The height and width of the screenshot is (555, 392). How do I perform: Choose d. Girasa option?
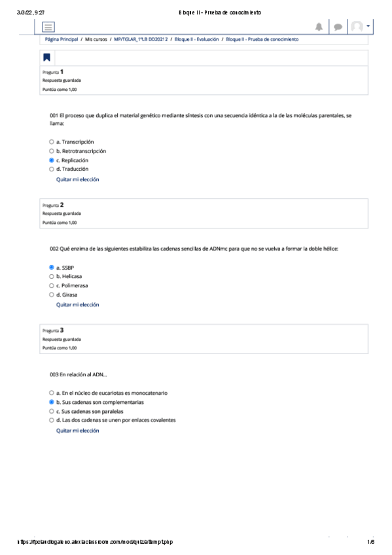[x=52, y=295]
